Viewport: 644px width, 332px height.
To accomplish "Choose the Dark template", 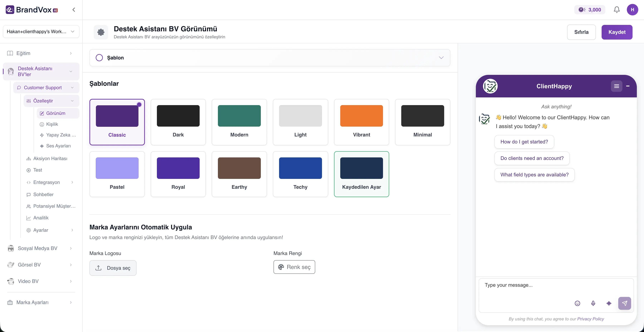I will click(x=178, y=122).
